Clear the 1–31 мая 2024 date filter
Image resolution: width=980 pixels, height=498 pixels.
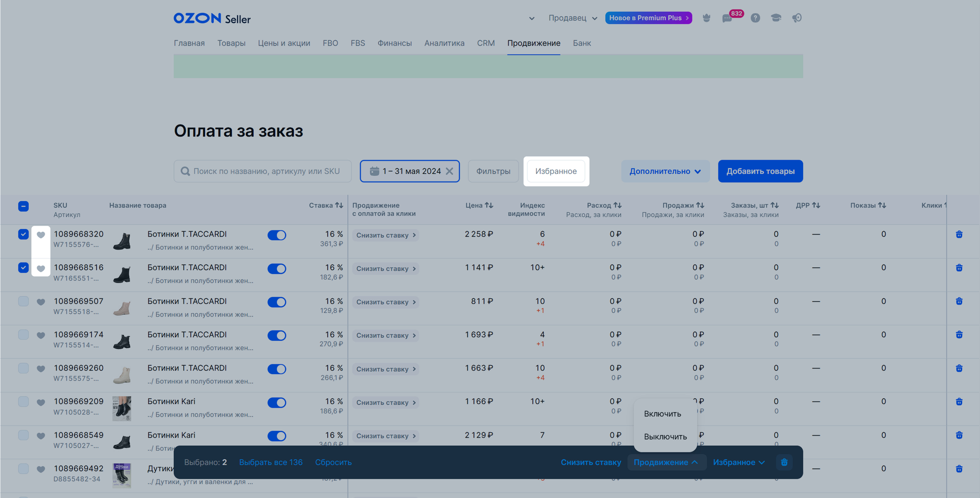point(449,171)
